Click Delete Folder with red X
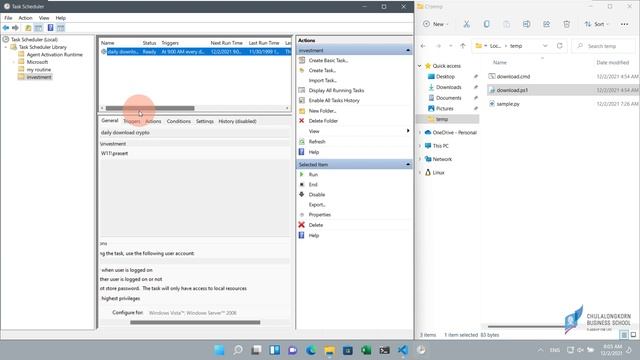This screenshot has width=640, height=360. coord(323,121)
